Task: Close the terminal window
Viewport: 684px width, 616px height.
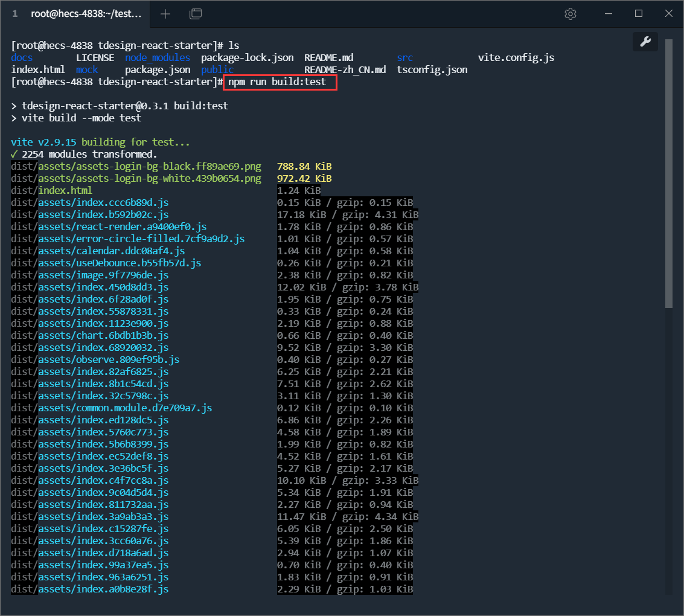Action: coord(669,14)
